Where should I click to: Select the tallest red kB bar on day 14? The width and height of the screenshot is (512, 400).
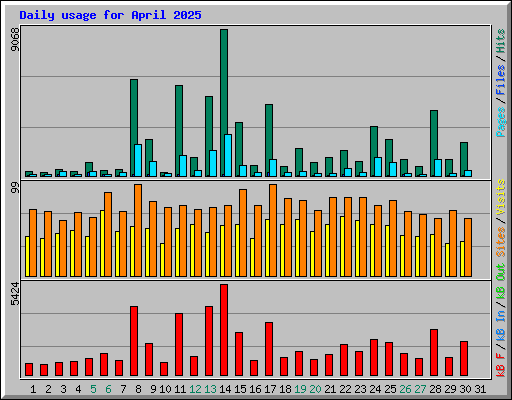(x=224, y=330)
